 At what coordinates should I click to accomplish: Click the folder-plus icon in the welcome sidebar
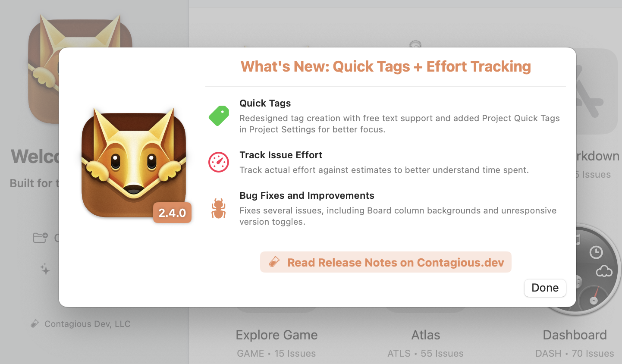41,238
